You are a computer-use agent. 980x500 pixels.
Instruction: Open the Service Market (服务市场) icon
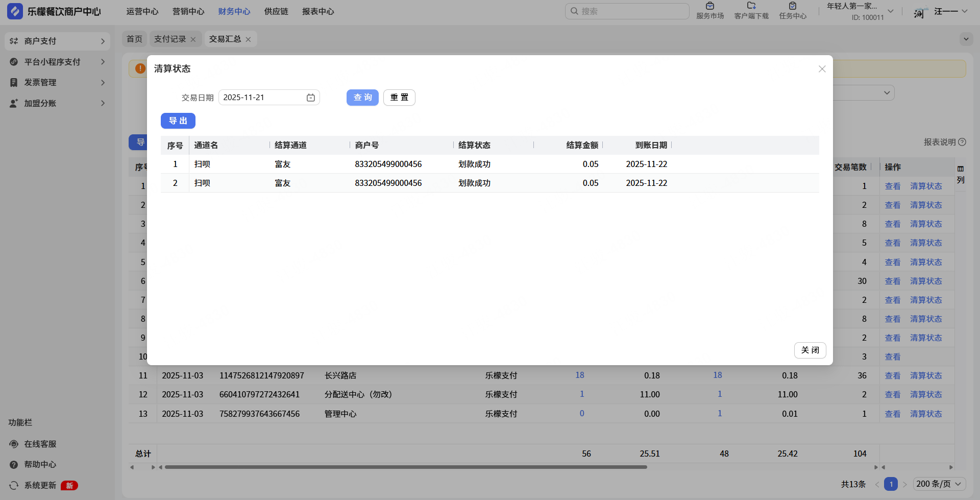tap(710, 7)
